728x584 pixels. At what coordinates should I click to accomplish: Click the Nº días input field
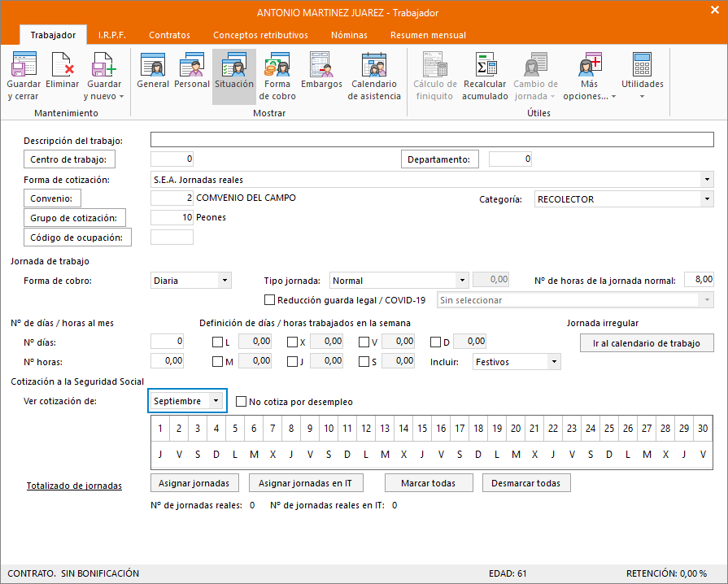[x=167, y=341]
